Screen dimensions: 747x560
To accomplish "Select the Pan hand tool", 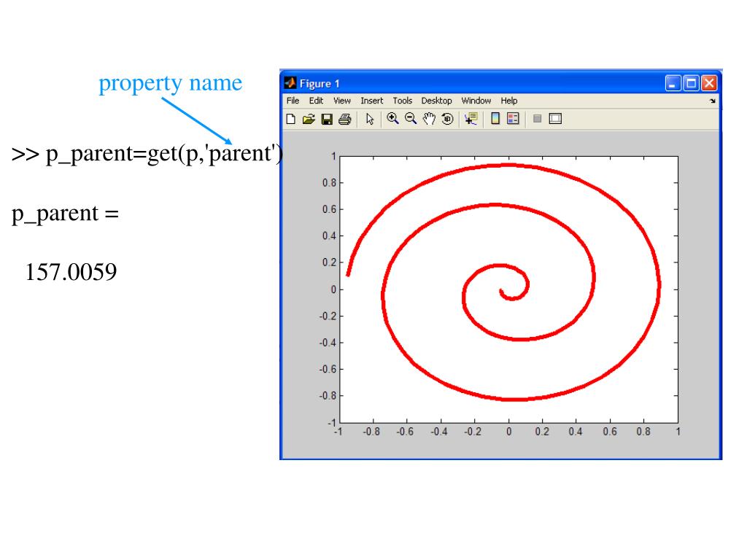I will (x=429, y=119).
